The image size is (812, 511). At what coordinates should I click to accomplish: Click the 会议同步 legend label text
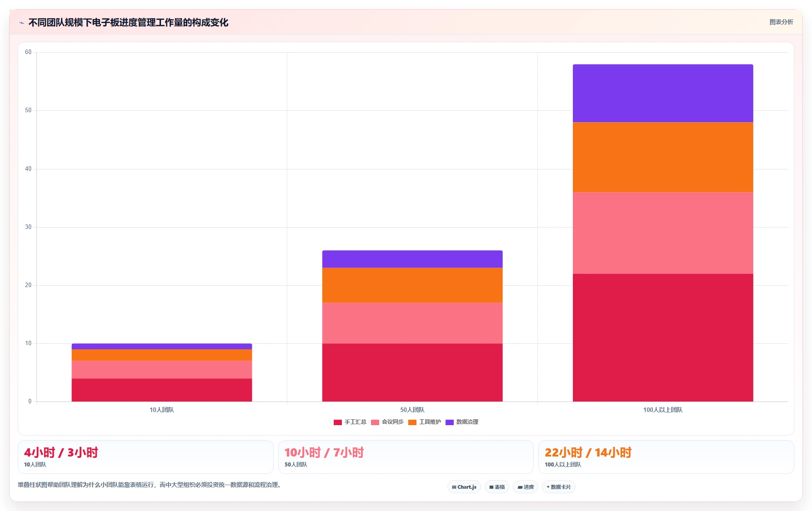[x=393, y=422]
